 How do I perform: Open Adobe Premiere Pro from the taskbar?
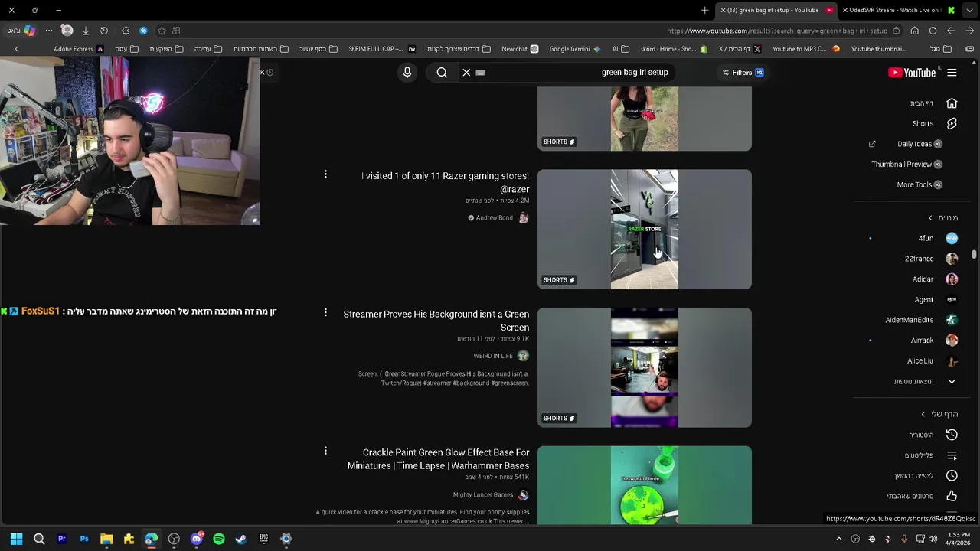(62, 539)
